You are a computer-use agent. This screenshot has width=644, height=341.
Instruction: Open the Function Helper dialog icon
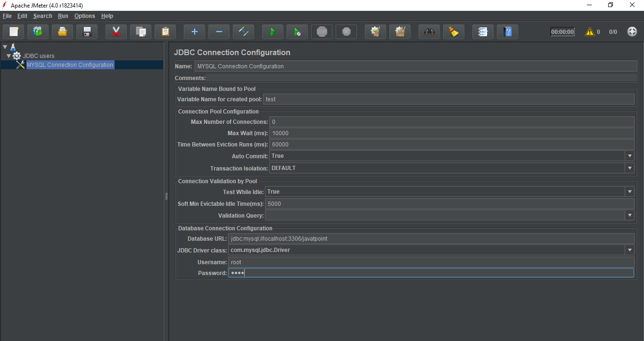(x=483, y=32)
